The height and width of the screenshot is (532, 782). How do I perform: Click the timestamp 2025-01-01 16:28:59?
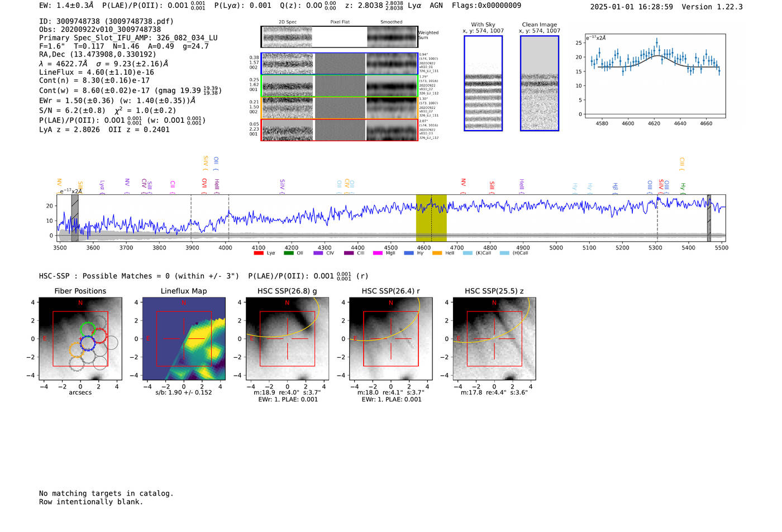(x=632, y=7)
